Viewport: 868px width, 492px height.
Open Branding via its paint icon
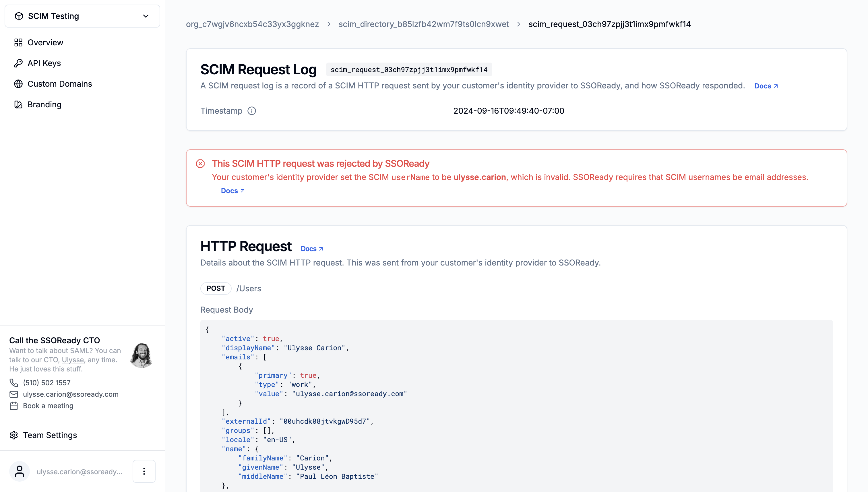(19, 104)
